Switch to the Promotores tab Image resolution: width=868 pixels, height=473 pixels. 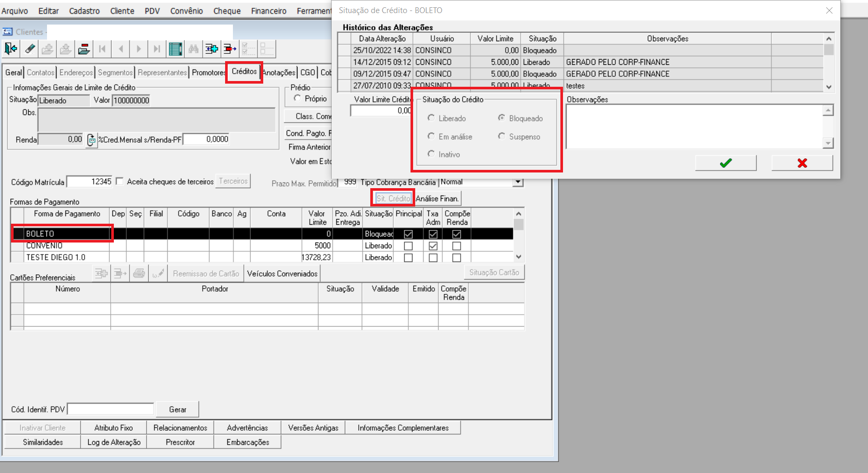[x=208, y=73]
